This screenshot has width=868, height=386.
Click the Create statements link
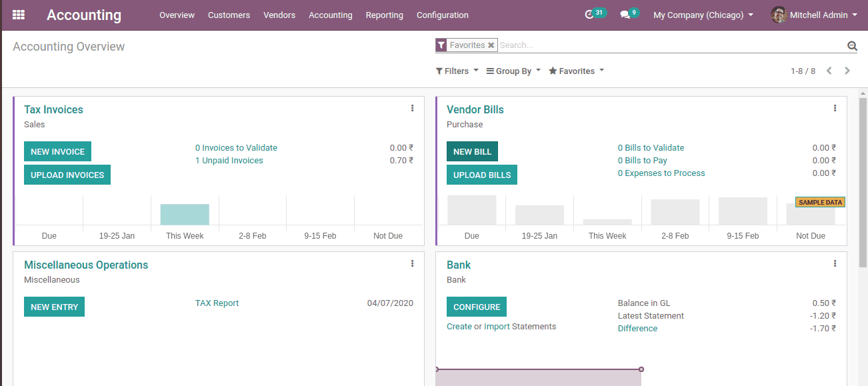point(459,327)
